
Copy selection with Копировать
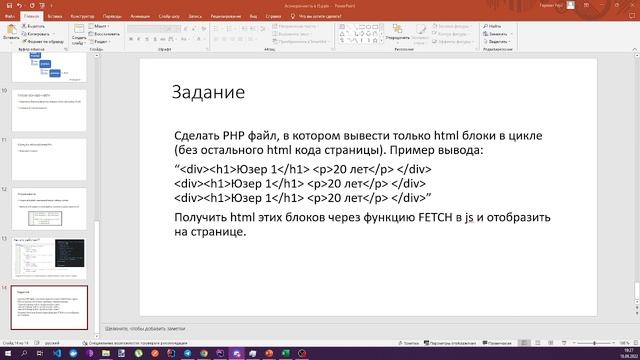(x=36, y=34)
